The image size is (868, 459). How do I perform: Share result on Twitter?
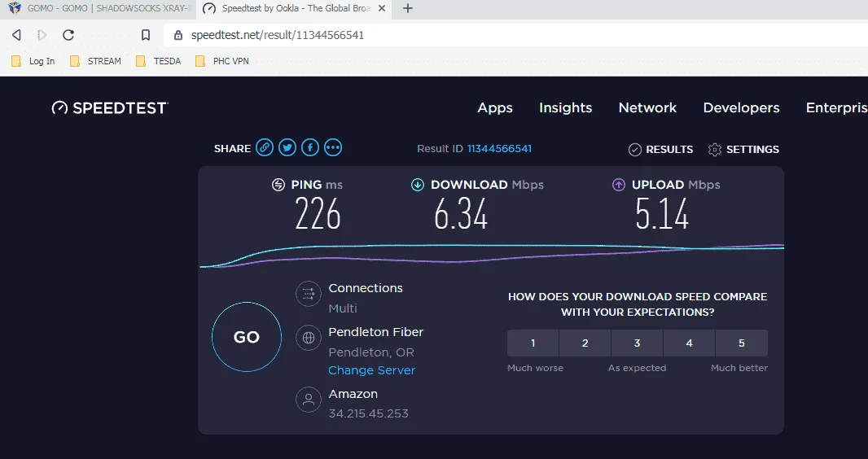[287, 147]
